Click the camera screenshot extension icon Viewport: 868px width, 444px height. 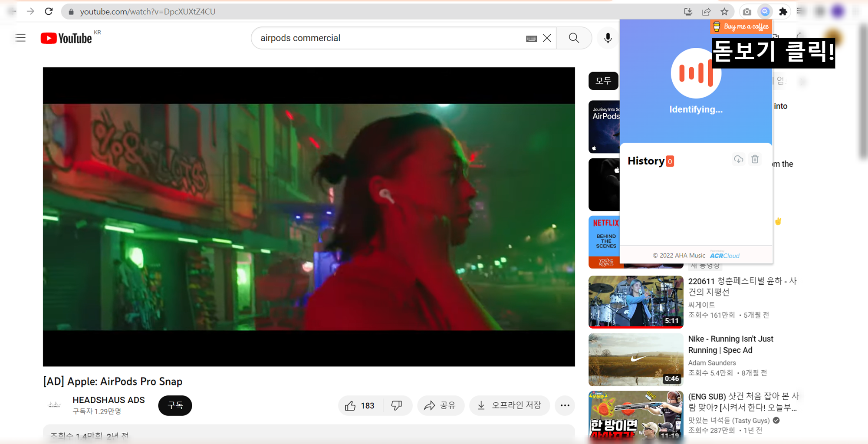point(747,12)
